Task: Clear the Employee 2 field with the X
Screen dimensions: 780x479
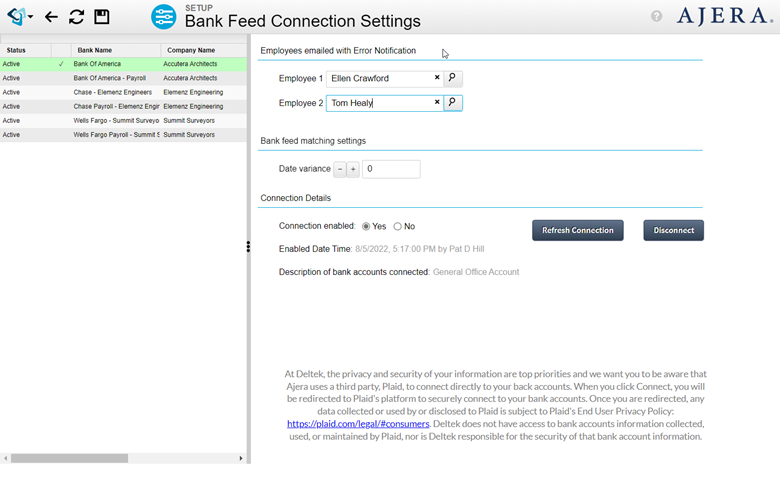Action: [x=437, y=102]
